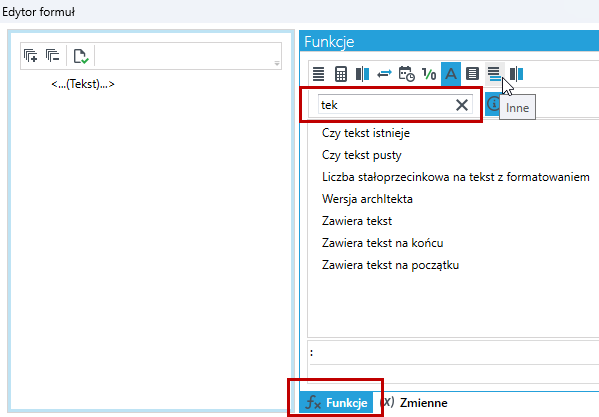Click the last columns icon in toolbar

point(516,74)
